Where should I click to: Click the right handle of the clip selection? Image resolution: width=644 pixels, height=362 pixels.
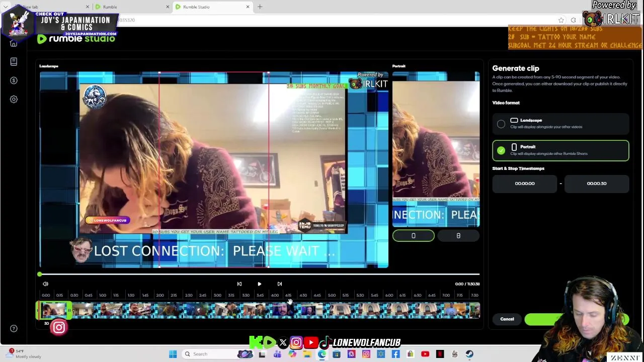pos(69,311)
